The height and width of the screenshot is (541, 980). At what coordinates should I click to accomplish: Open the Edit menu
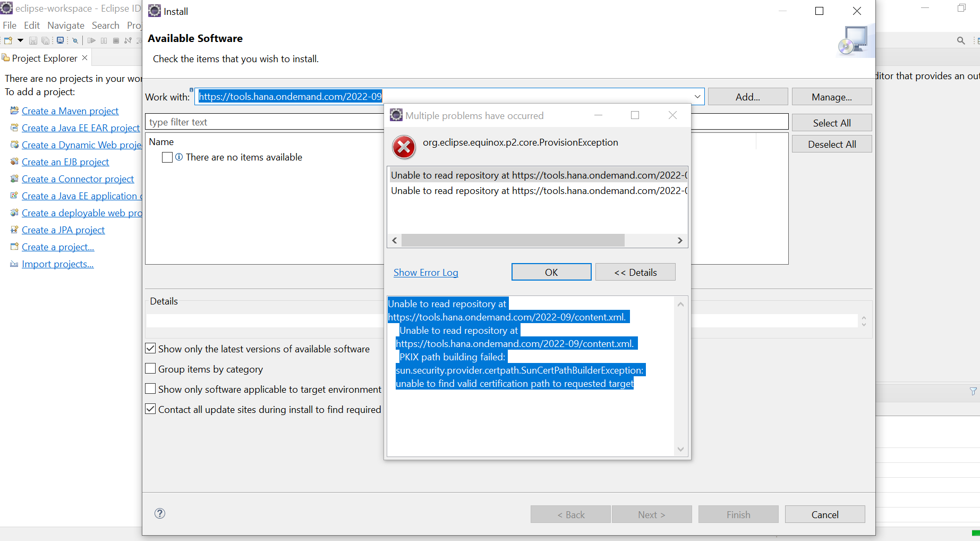[32, 25]
